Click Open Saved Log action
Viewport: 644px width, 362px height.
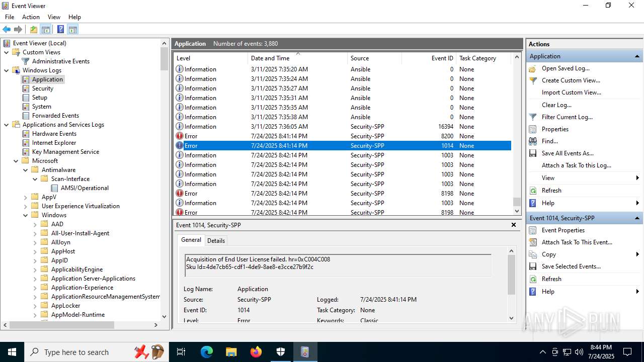(566, 68)
